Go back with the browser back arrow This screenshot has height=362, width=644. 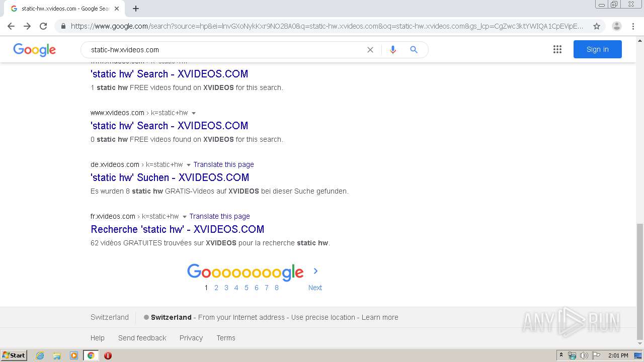11,26
